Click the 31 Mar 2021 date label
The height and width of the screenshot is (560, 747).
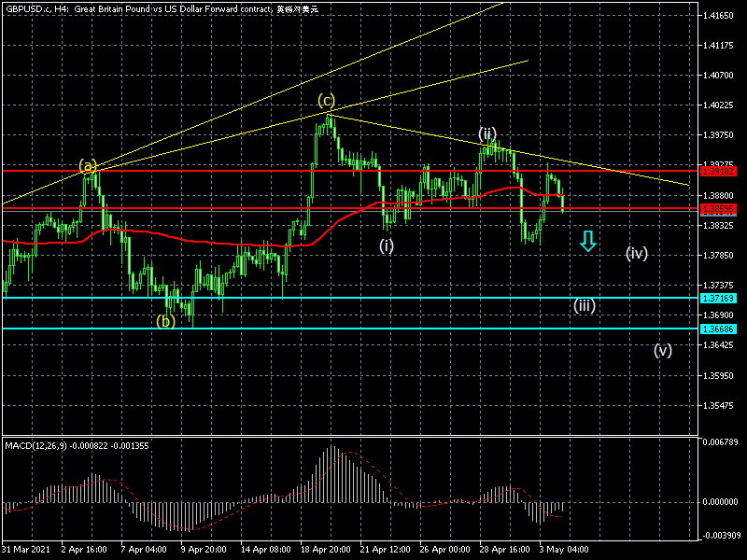pos(26,550)
